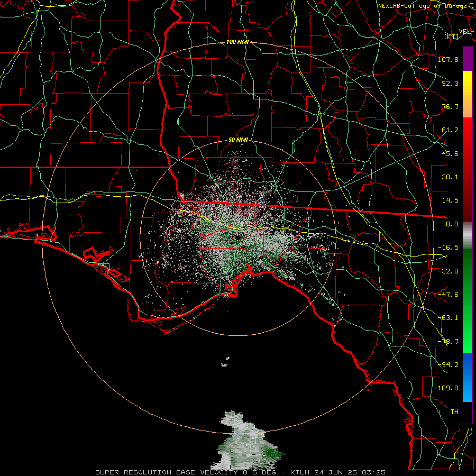Click the -78.7 velocity scale value
The height and width of the screenshot is (476, 476).
448,342
